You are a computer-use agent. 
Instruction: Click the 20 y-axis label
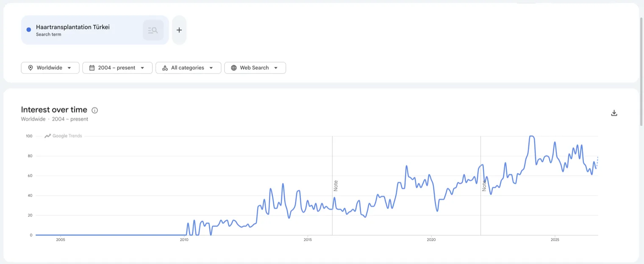point(30,215)
